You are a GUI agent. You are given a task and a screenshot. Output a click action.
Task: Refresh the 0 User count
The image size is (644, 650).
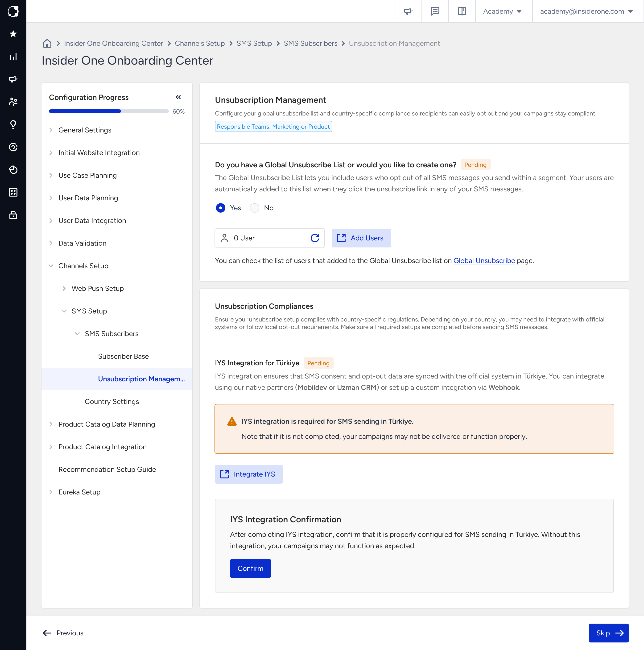coord(315,238)
